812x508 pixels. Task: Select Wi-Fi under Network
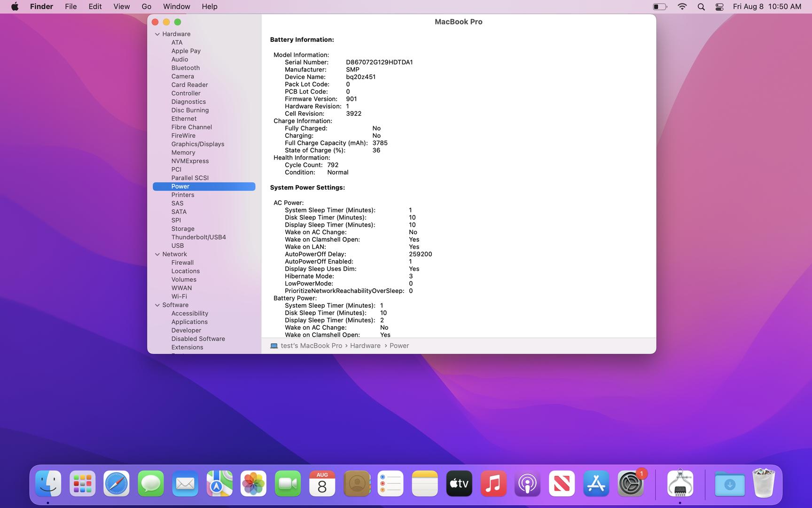[x=179, y=296]
